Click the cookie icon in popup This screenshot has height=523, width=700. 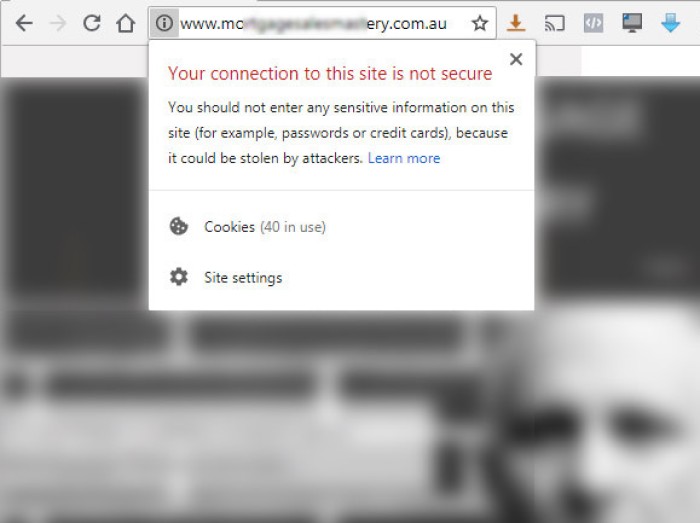point(179,226)
